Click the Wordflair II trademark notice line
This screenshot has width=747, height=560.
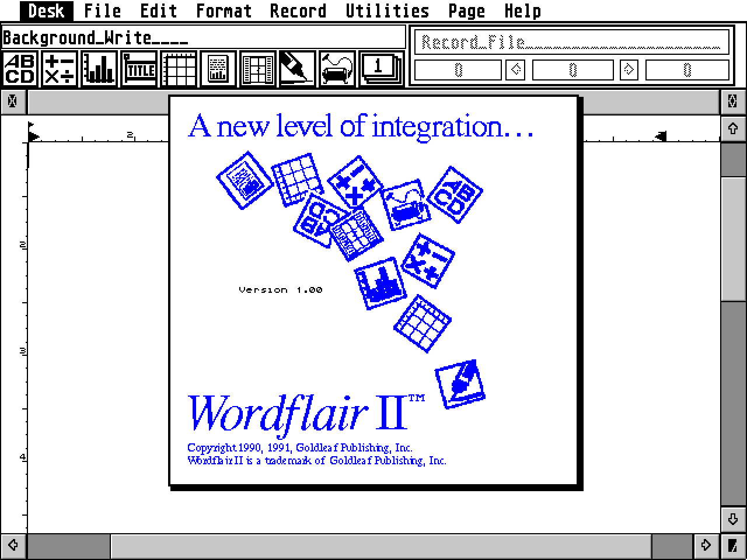point(317,461)
